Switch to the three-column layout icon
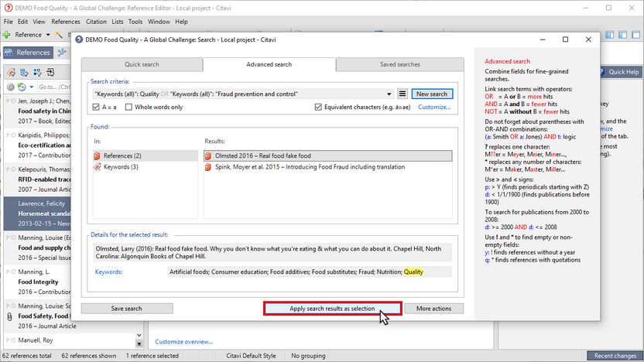 [609, 35]
